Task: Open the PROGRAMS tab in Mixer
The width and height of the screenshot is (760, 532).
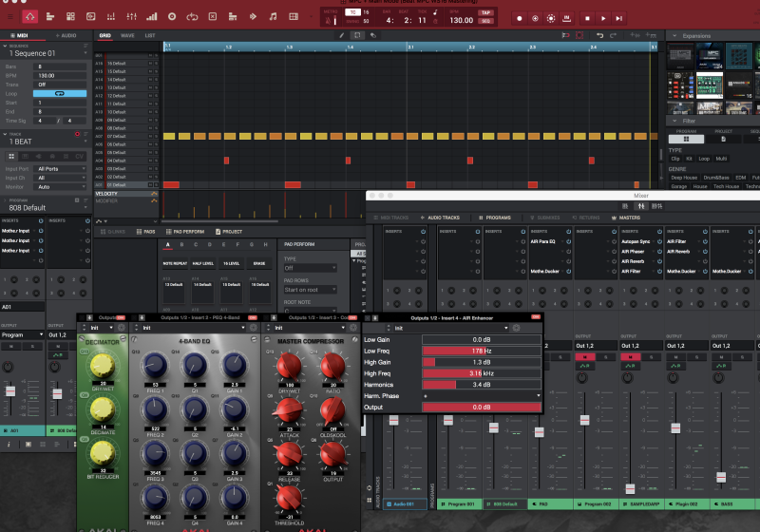Action: coord(498,218)
